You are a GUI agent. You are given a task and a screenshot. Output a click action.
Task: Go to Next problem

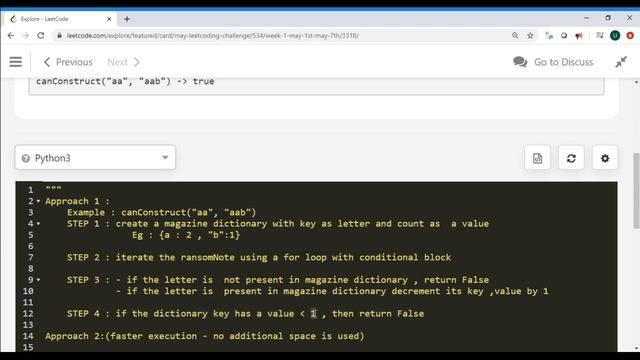[124, 62]
